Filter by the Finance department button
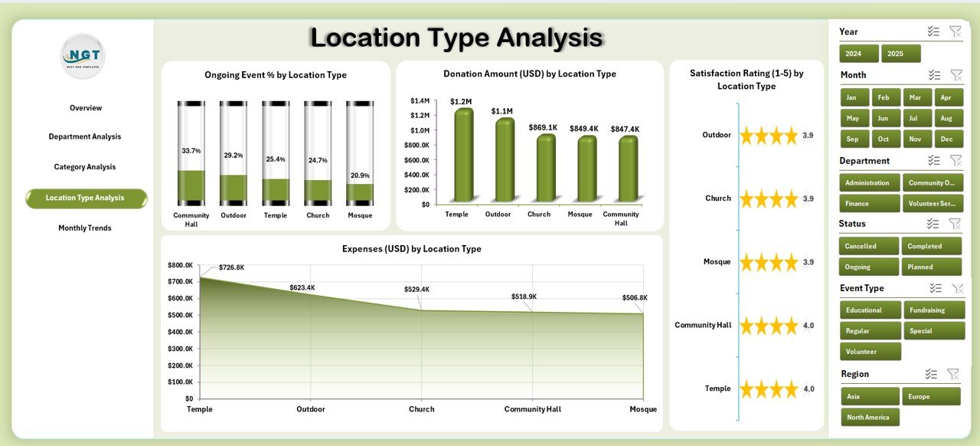The width and height of the screenshot is (980, 446). (x=869, y=204)
